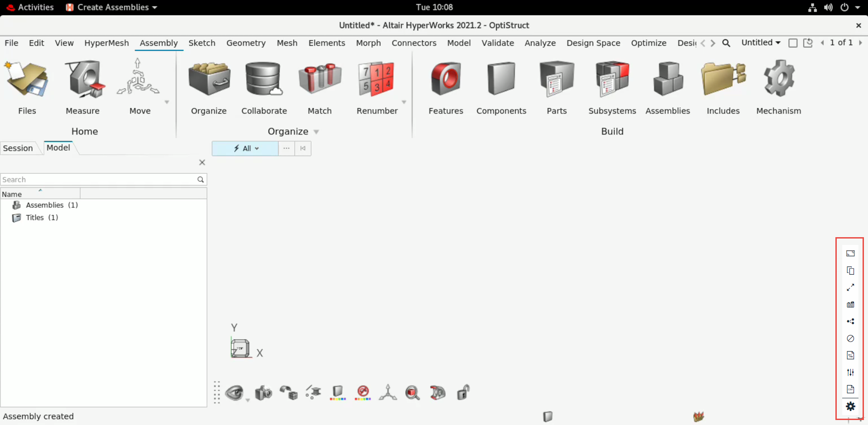Click the eye view visibility icon

(x=235, y=392)
